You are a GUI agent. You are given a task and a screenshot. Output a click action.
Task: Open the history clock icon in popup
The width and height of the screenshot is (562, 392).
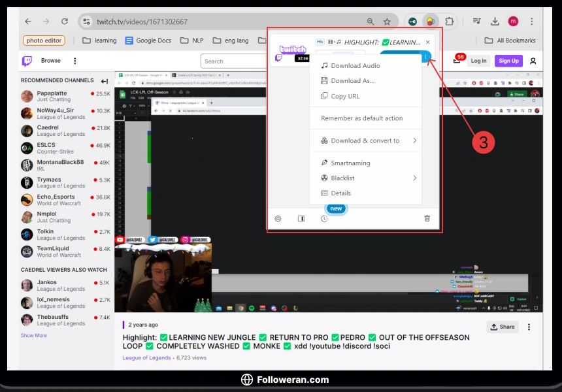pyautogui.click(x=324, y=218)
